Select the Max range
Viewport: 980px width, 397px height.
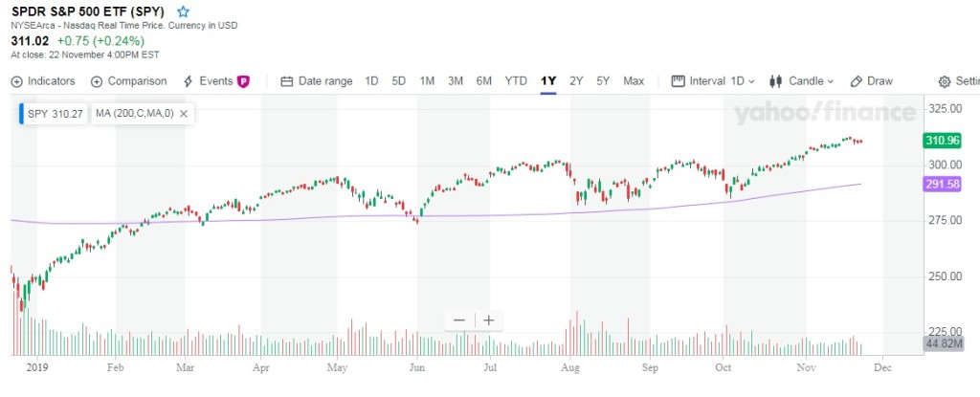(634, 81)
